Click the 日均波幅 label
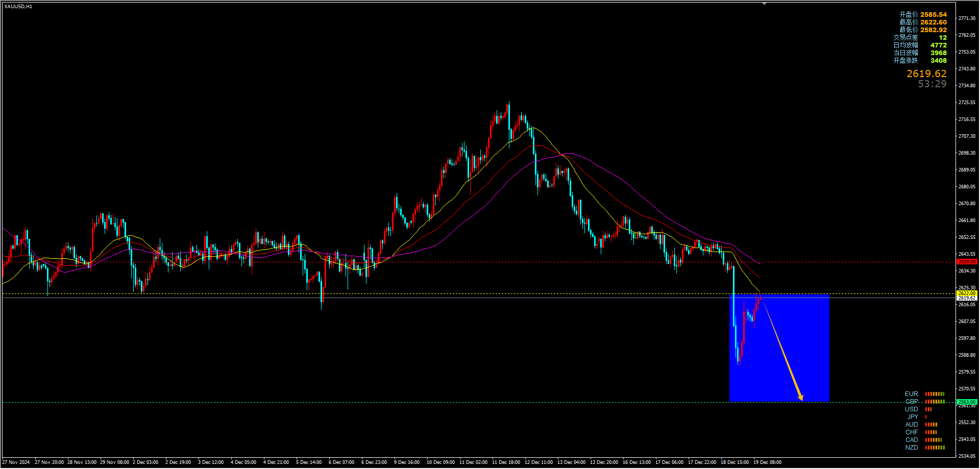The image size is (980, 469). (905, 45)
